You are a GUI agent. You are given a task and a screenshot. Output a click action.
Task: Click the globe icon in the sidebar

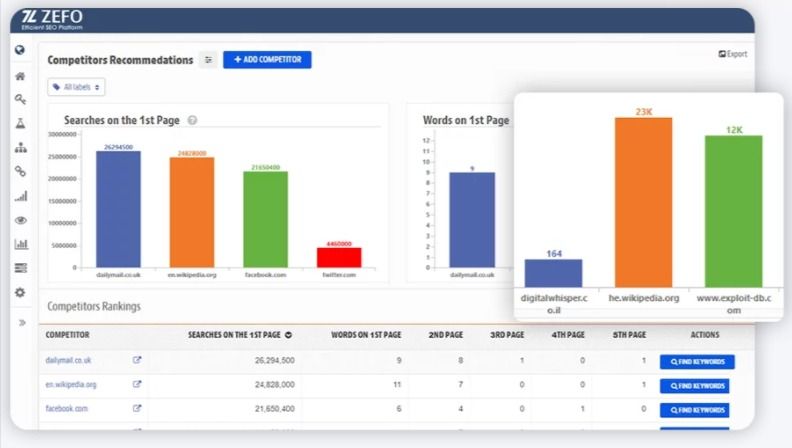pos(20,49)
